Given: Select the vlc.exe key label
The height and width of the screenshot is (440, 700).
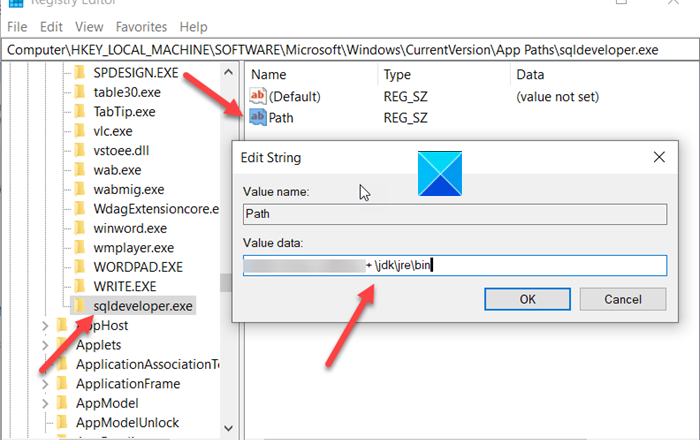Looking at the screenshot, I should (112, 131).
